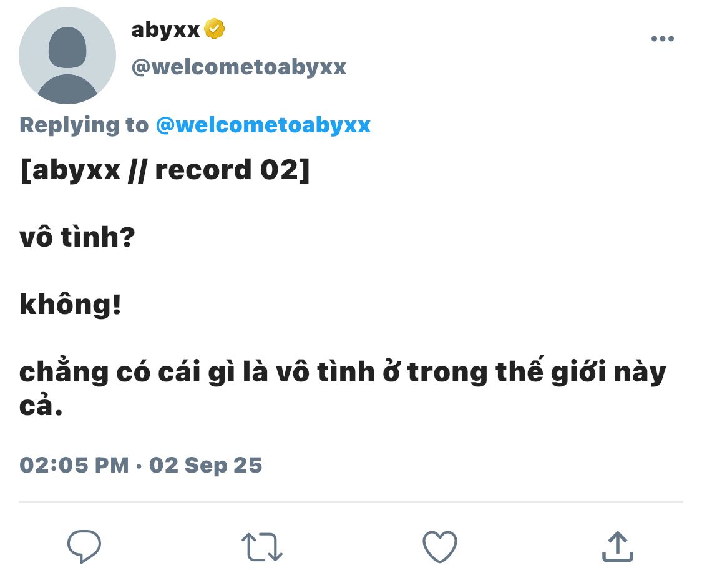Tap the share upload icon
Image resolution: width=702 pixels, height=588 pixels.
(618, 546)
